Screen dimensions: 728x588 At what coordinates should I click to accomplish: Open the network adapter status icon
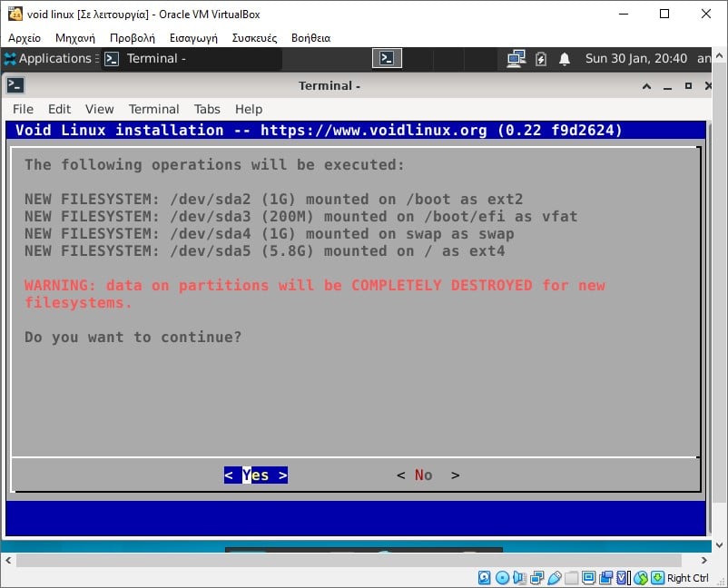(x=536, y=578)
